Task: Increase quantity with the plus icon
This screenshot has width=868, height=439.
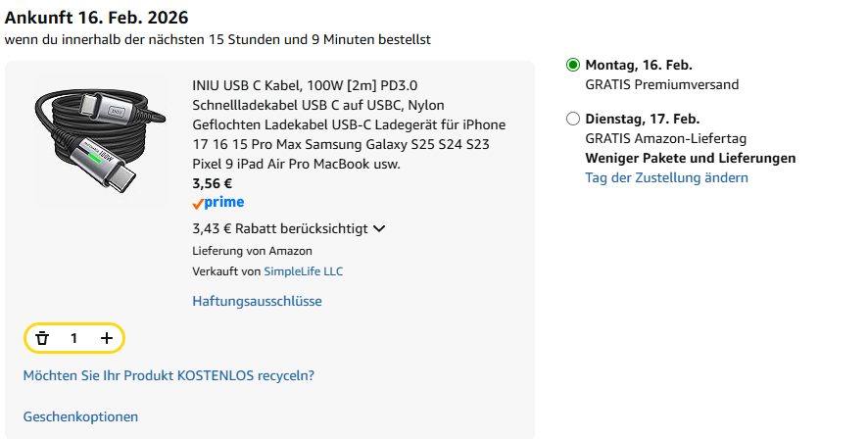Action: [107, 338]
